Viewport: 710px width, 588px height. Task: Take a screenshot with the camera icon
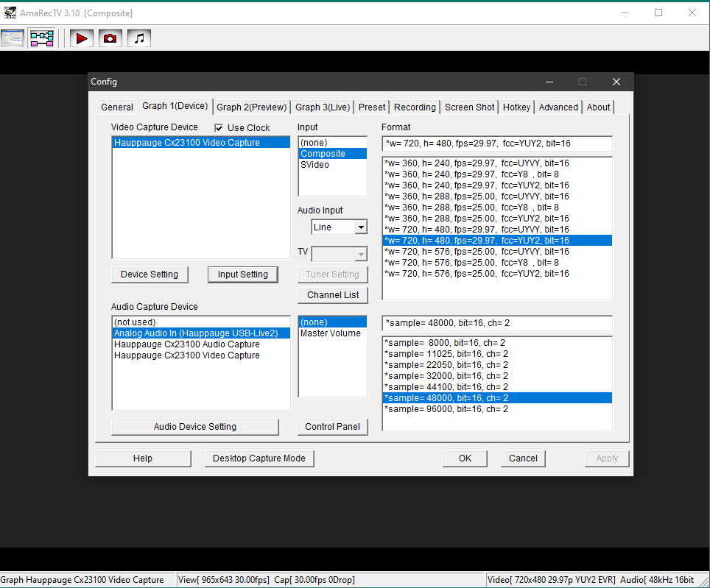point(110,38)
